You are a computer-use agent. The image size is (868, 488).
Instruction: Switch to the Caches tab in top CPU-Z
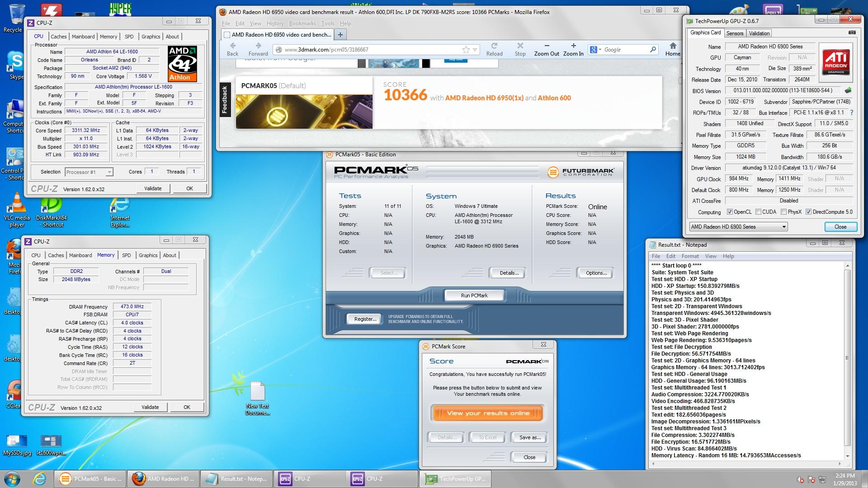point(58,37)
